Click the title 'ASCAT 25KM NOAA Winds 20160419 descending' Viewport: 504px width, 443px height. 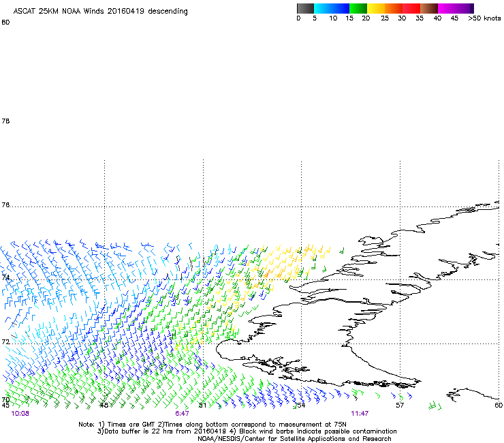(100, 12)
